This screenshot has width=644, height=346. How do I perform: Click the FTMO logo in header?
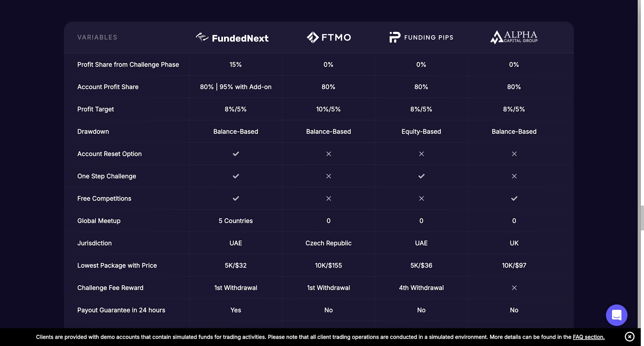pos(329,37)
